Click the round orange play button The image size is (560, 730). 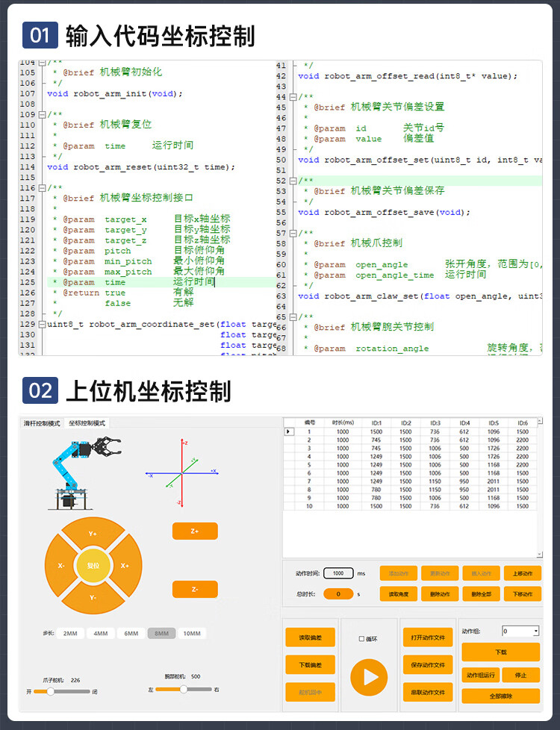[x=370, y=676]
